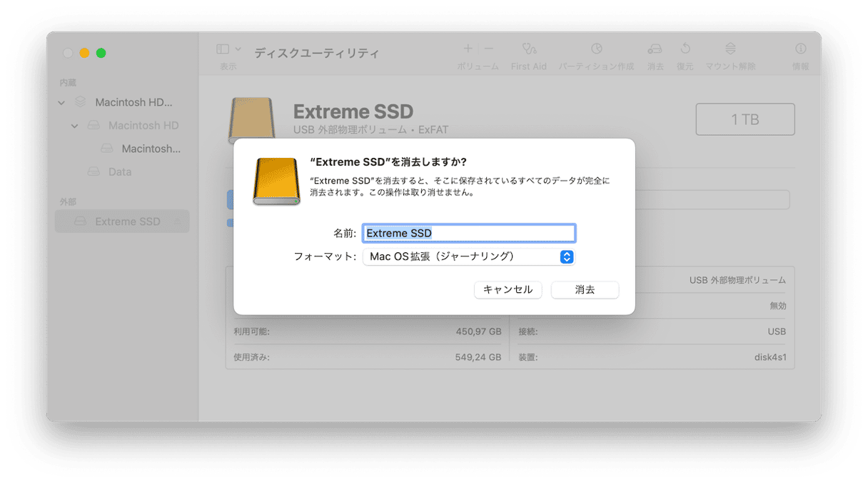This screenshot has width=868, height=483.
Task: Remove volume with the minus icon
Action: coord(489,49)
